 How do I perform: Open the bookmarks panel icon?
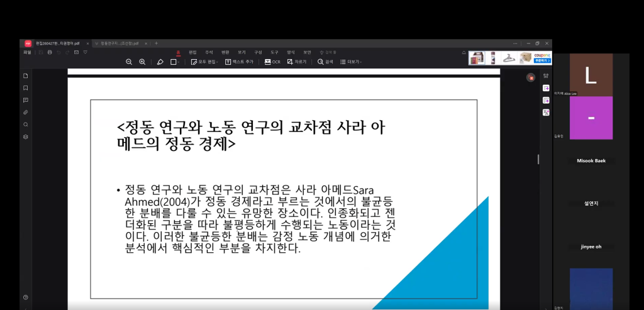(x=25, y=88)
